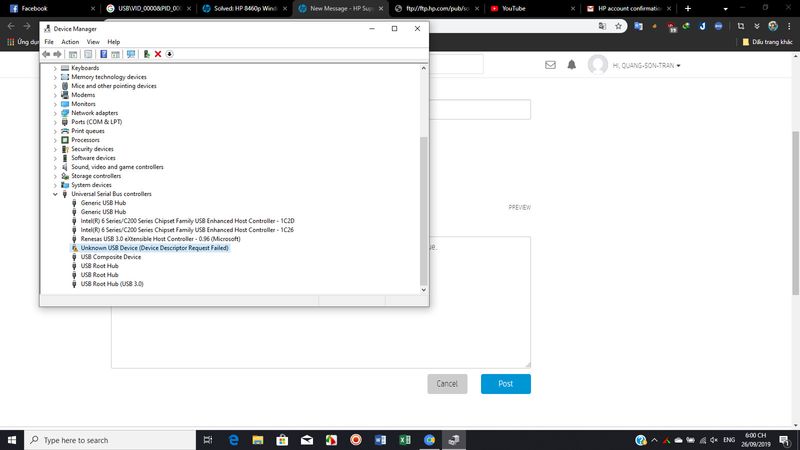The width and height of the screenshot is (800, 450).
Task: Expand the Network adapters category
Action: click(x=55, y=113)
